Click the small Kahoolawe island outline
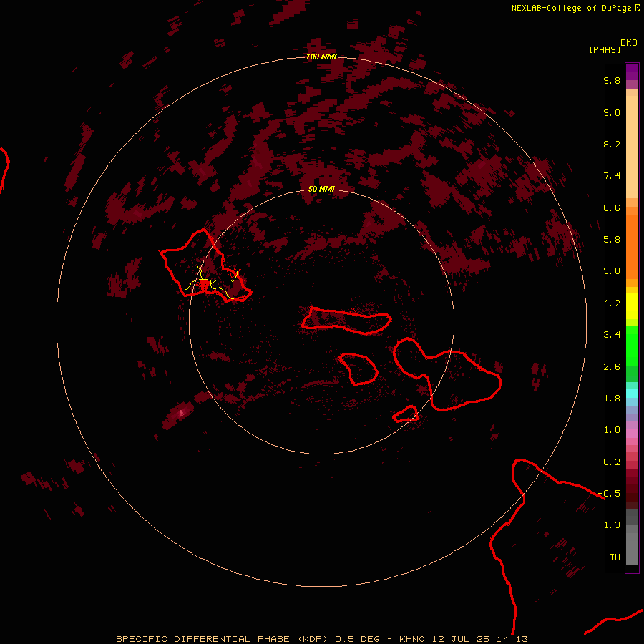Screen dimensions: 644x644 point(406,414)
